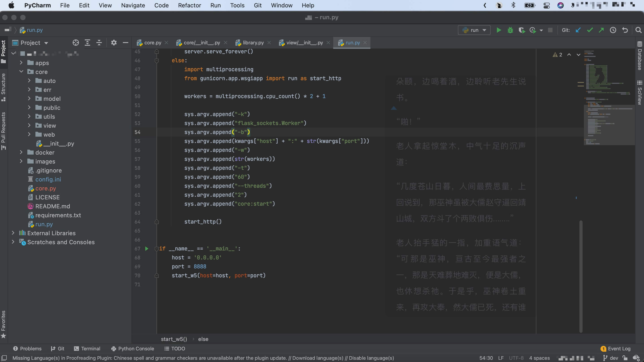Open the run configuration dropdown
The image size is (644, 362).
474,30
